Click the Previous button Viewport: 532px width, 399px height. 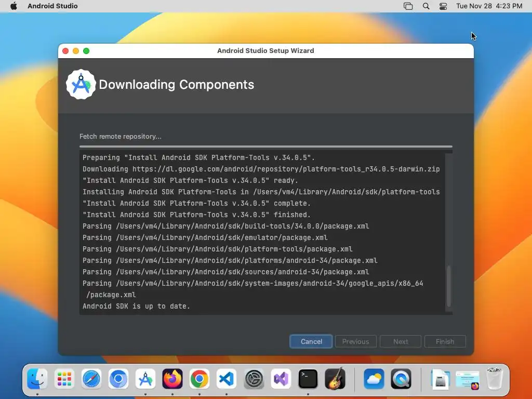point(355,341)
